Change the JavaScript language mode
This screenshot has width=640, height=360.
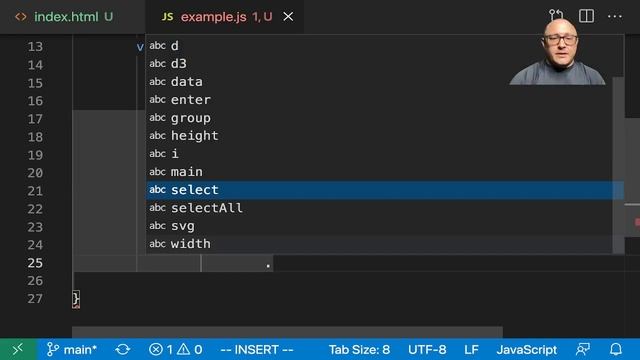click(527, 349)
